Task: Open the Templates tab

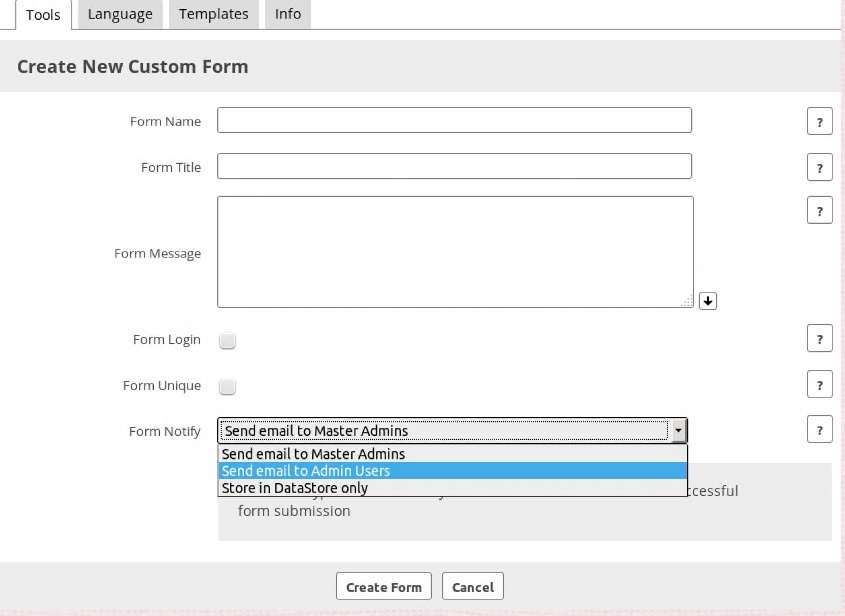Action: (x=213, y=15)
